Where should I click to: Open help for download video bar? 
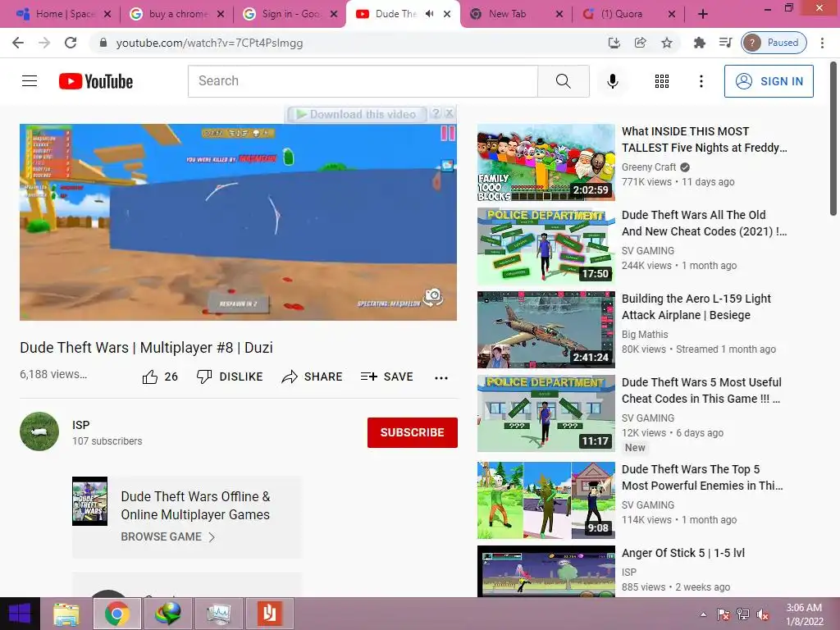pos(436,113)
